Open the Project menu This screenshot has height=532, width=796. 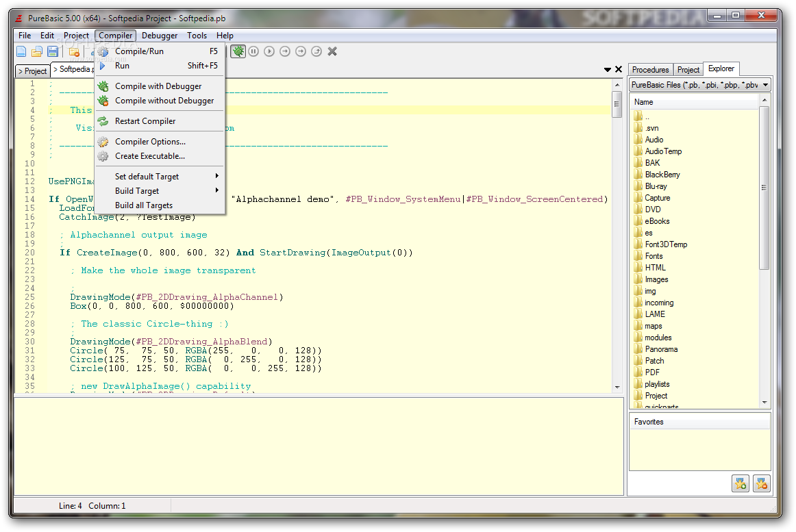click(x=76, y=36)
